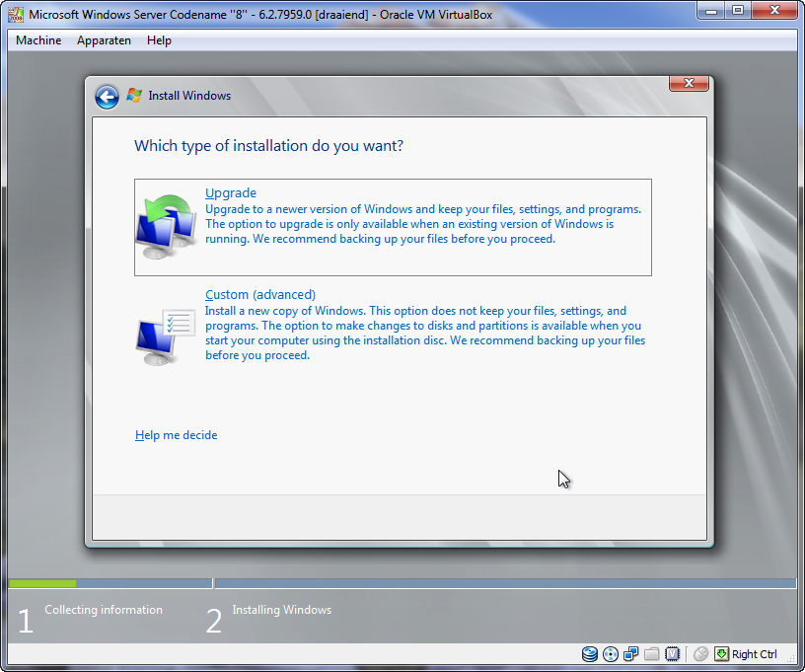Viewport: 805px width, 672px height.
Task: Choose Custom (advanced) installation
Action: [260, 295]
